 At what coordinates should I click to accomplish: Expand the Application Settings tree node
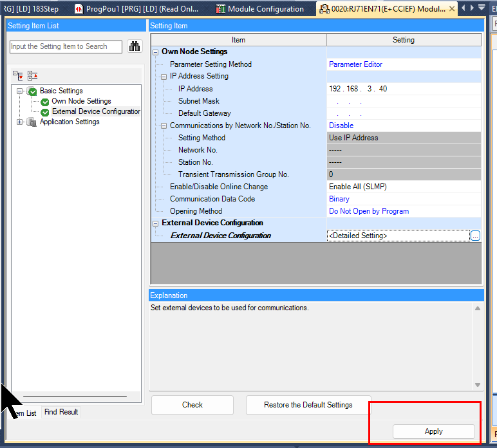click(20, 122)
